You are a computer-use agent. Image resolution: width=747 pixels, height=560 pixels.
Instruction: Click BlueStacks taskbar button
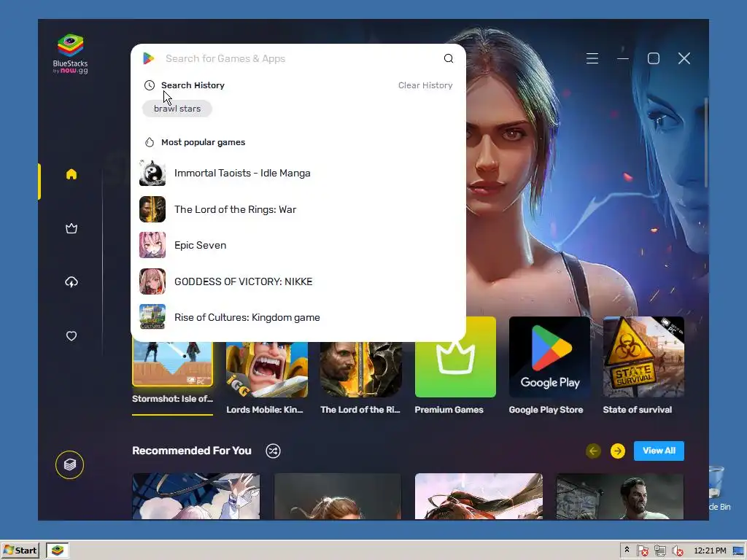point(58,551)
